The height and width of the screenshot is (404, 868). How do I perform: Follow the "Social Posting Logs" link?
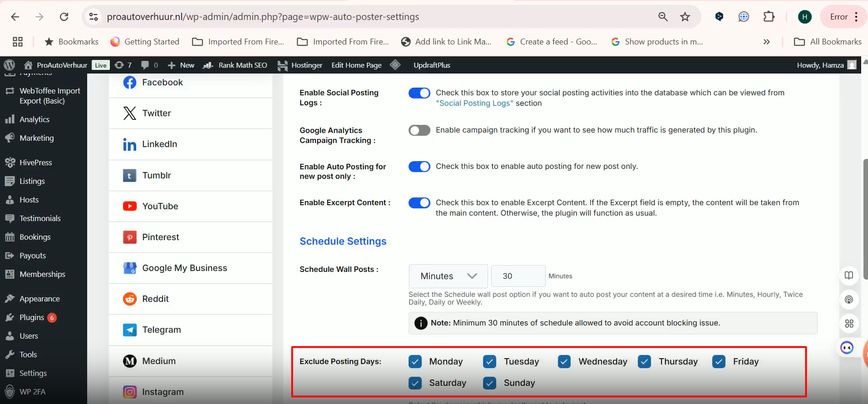pos(474,103)
